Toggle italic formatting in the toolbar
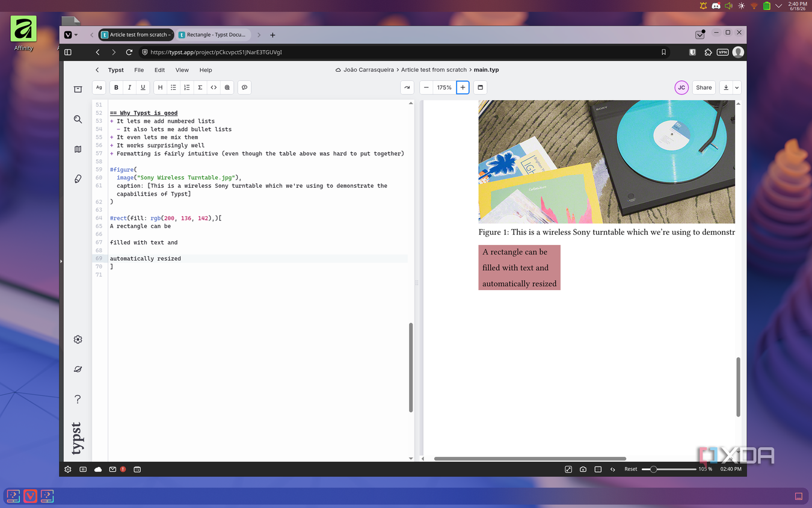The width and height of the screenshot is (812, 508). 129,87
